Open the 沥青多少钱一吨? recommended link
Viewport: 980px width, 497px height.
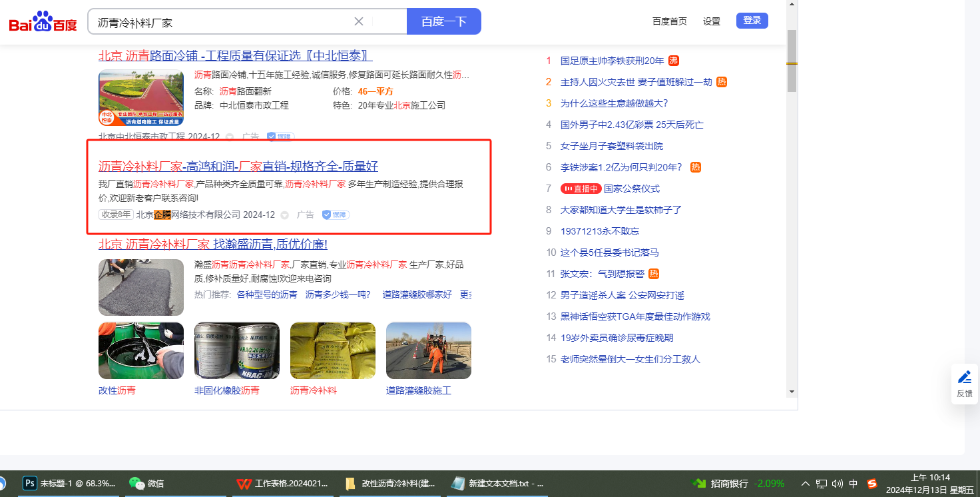[338, 294]
